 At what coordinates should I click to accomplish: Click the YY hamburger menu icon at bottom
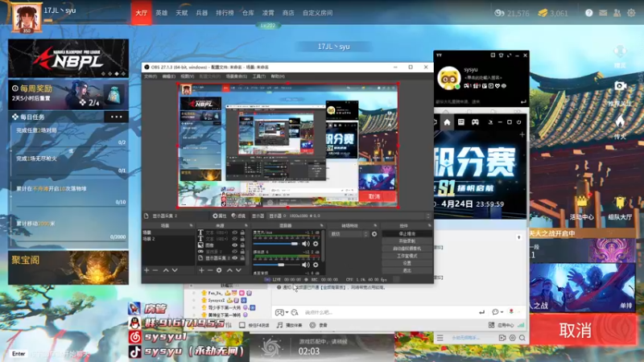(x=440, y=338)
